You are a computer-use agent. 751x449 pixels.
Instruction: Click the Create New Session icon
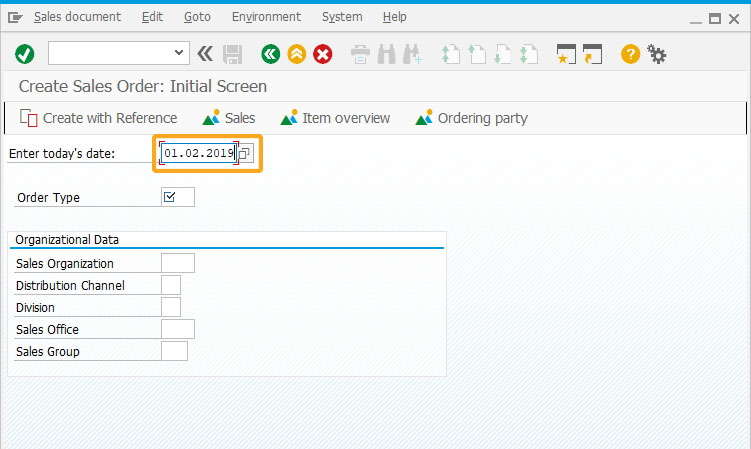click(566, 54)
